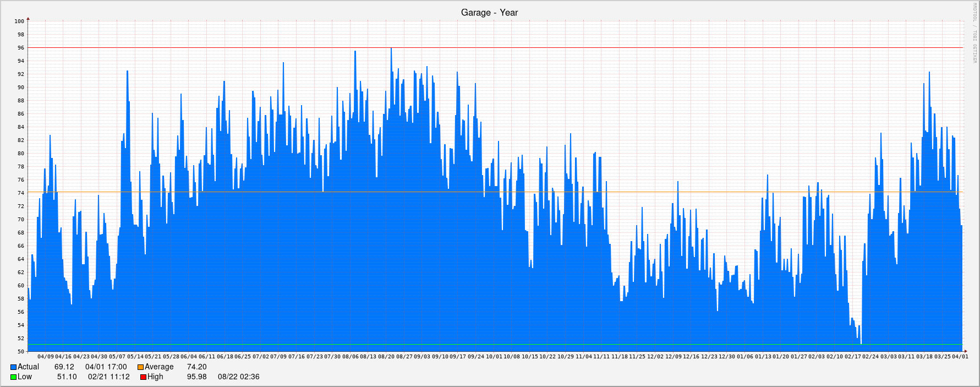Click the 50 label on the y-axis
The image size is (980, 387).
(x=21, y=352)
